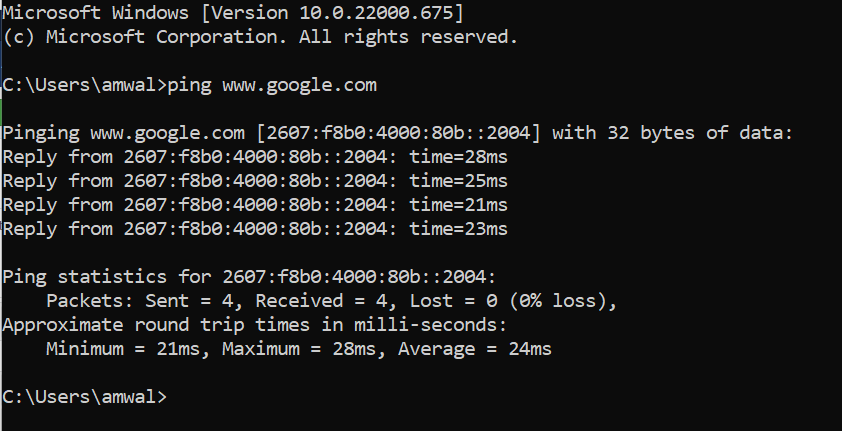This screenshot has height=431, width=842.
Task: Click 'with 32 bytes of data' text
Action: tap(672, 133)
